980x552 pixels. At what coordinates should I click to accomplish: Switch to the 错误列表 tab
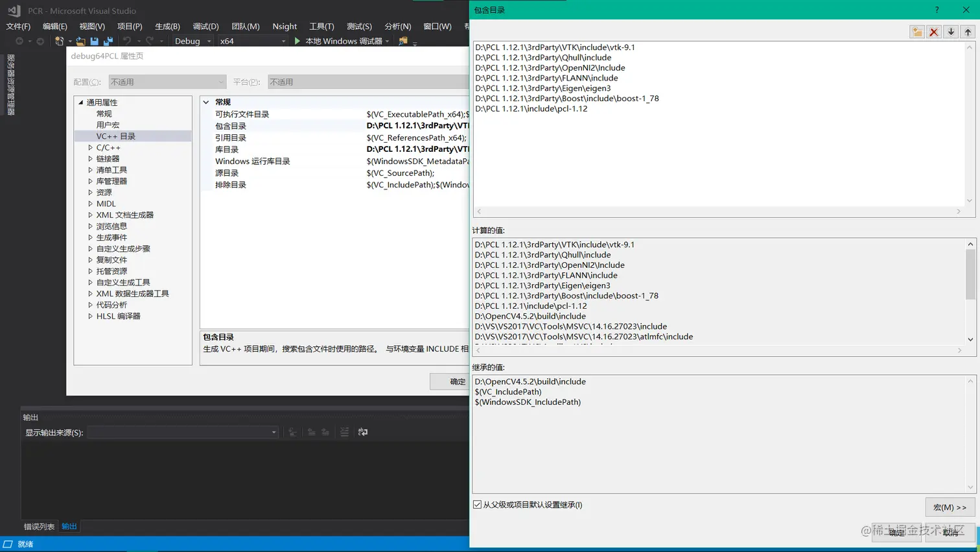coord(39,527)
